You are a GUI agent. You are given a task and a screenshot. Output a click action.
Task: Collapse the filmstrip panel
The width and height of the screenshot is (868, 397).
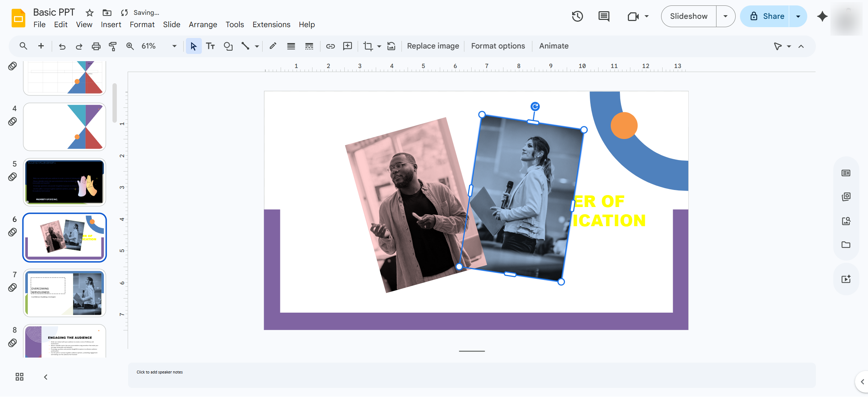pyautogui.click(x=46, y=377)
